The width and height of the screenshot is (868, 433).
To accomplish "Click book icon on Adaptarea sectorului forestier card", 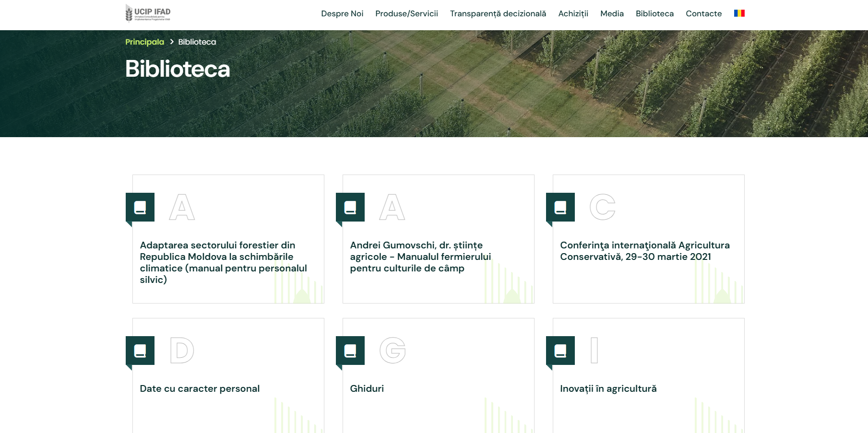I will [x=140, y=207].
